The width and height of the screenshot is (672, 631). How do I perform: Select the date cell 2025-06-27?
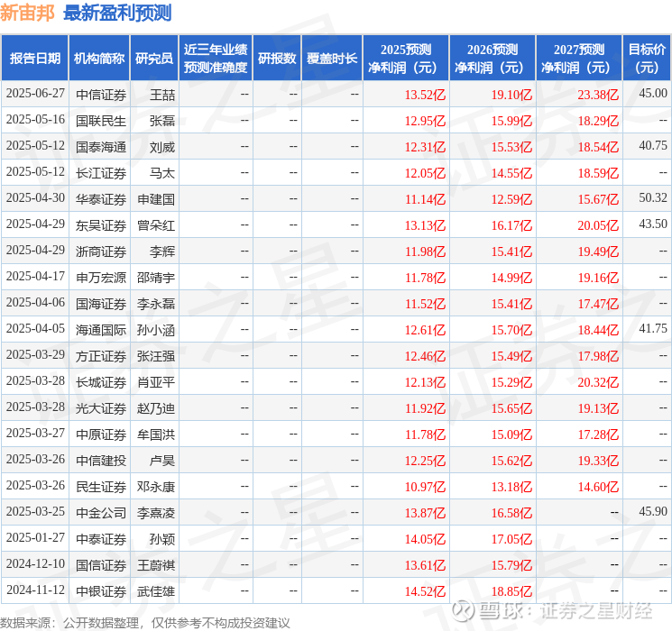tap(35, 94)
